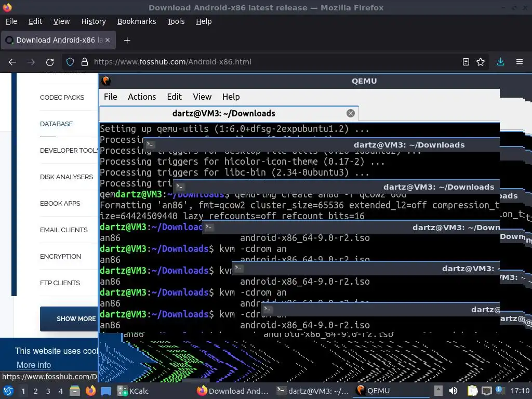532x399 pixels.
Task: Open Firefox Tools menu
Action: 176,21
